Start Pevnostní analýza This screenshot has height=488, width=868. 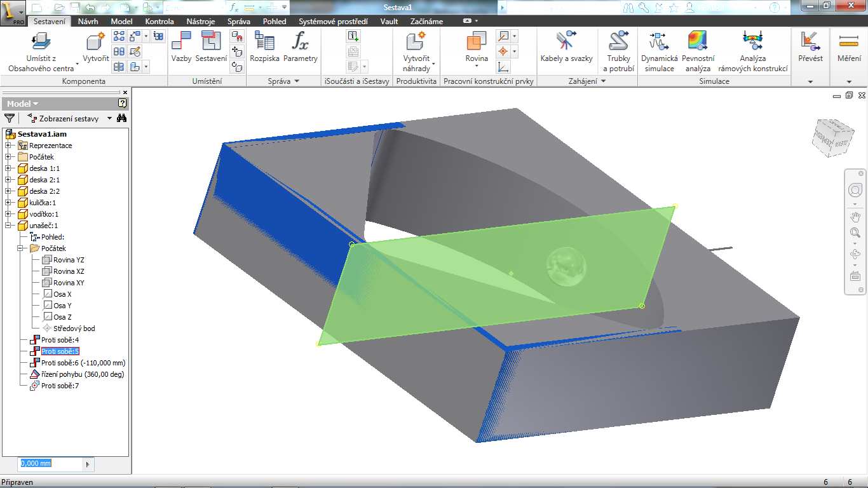pyautogui.click(x=698, y=52)
